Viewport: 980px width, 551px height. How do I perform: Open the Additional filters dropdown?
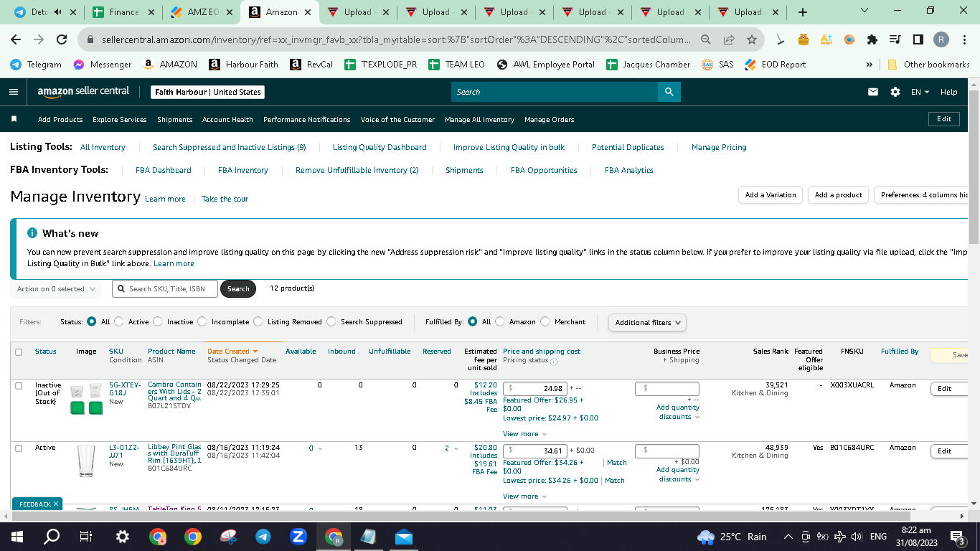[x=647, y=323]
